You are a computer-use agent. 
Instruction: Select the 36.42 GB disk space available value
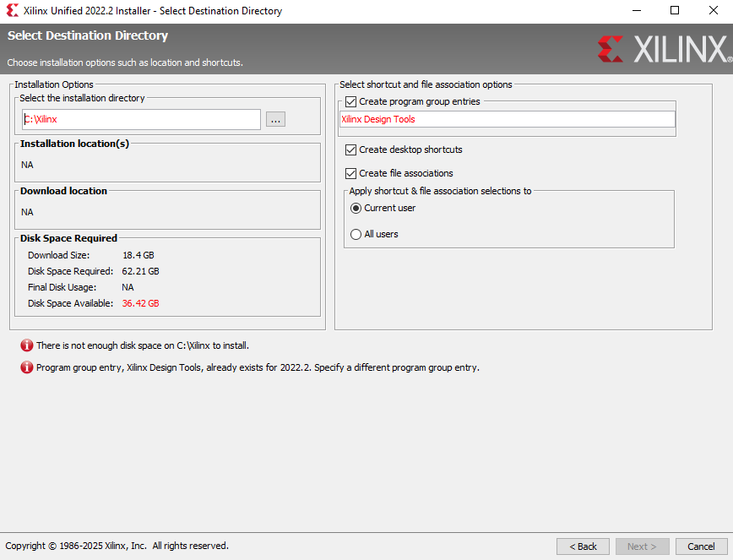point(141,303)
